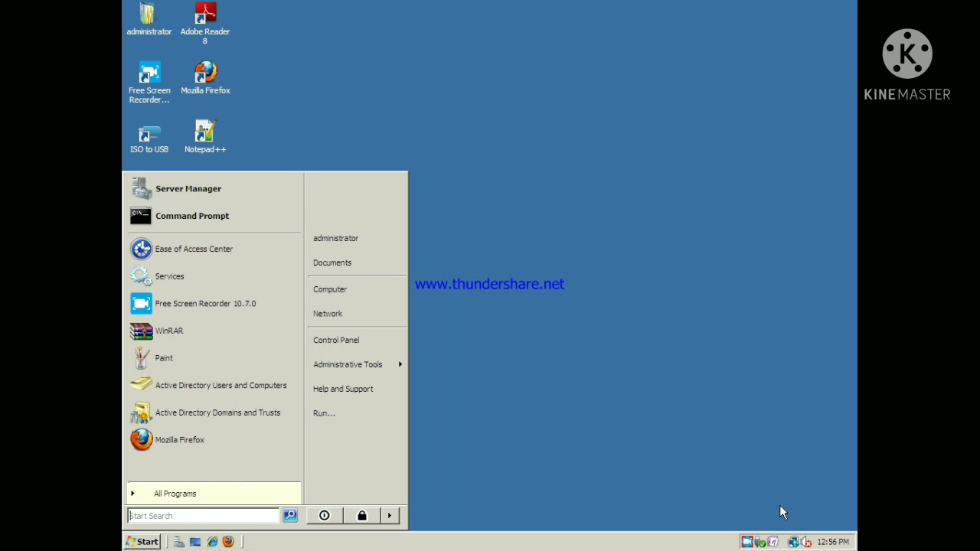
Task: Click screen recorder tray icon
Action: (746, 542)
